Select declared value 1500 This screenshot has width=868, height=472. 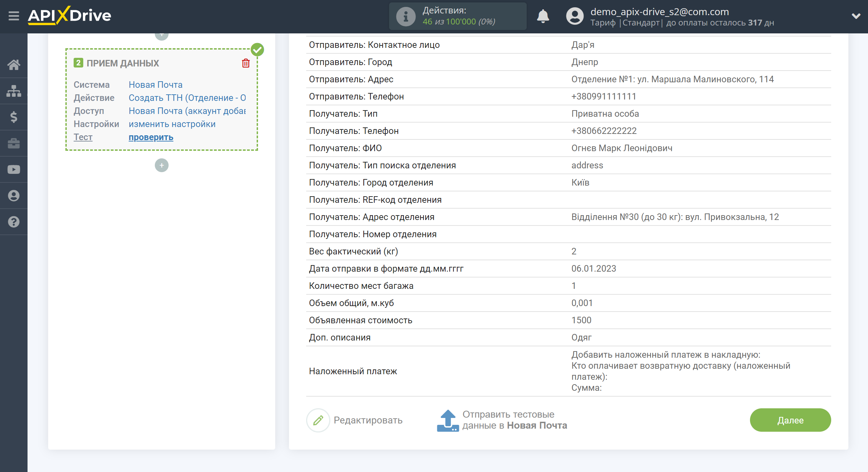pyautogui.click(x=581, y=320)
